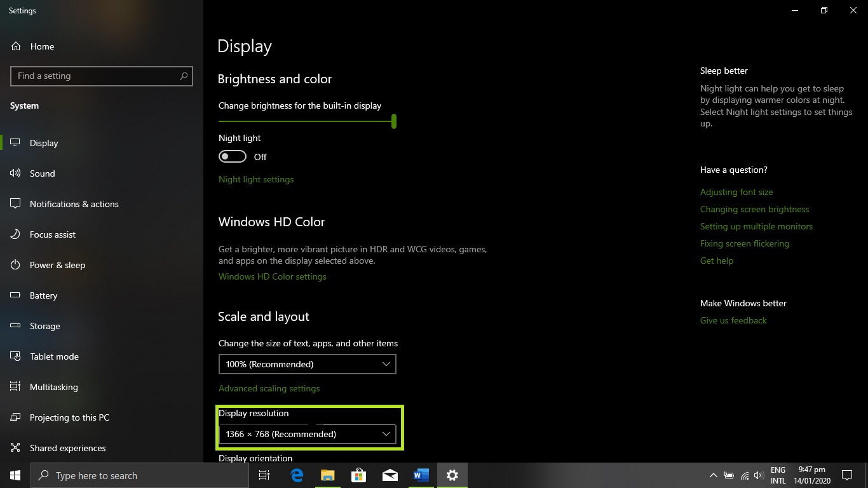Open the text scaling size dropdown
The width and height of the screenshot is (868, 488).
coord(307,364)
